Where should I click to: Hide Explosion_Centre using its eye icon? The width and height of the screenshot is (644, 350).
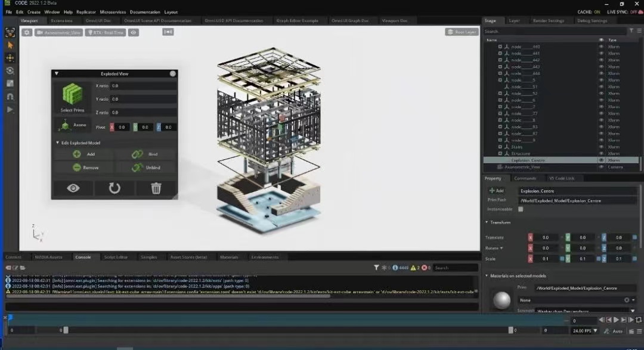[x=601, y=160]
